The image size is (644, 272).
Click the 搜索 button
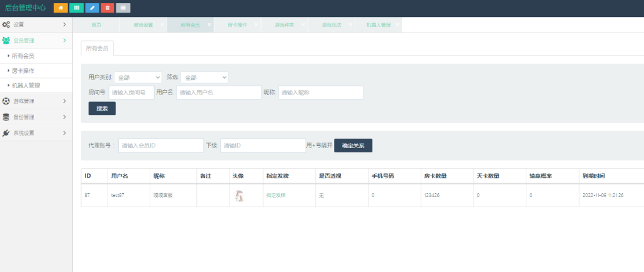click(x=102, y=108)
